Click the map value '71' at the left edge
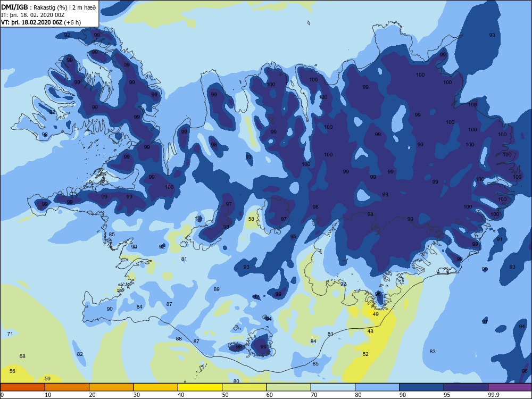 10,334
